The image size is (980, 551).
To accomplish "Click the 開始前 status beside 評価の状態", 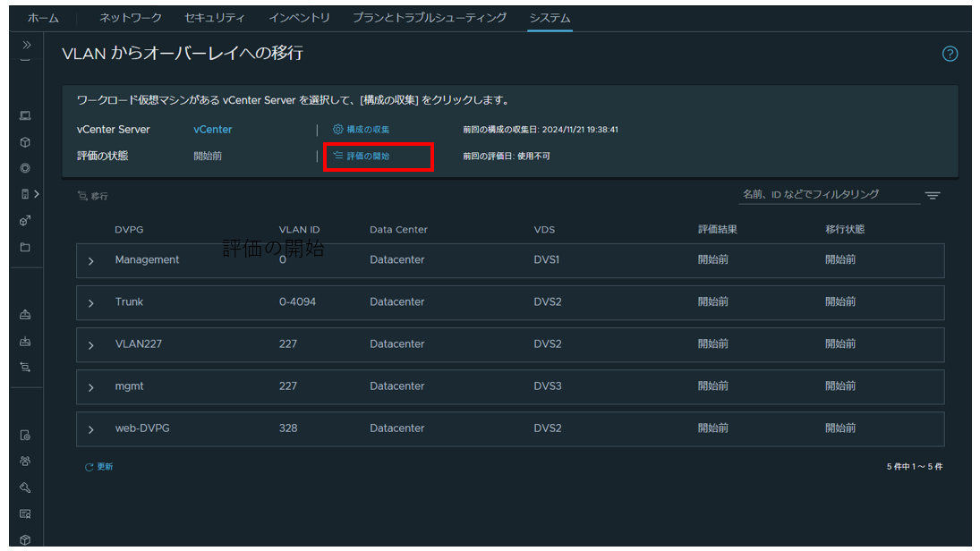I will coord(208,157).
